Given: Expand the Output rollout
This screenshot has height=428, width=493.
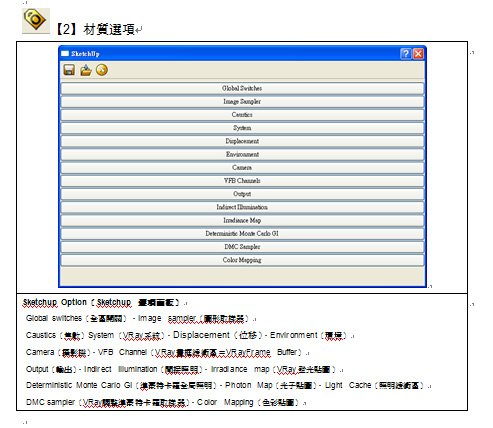Looking at the screenshot, I should (242, 194).
